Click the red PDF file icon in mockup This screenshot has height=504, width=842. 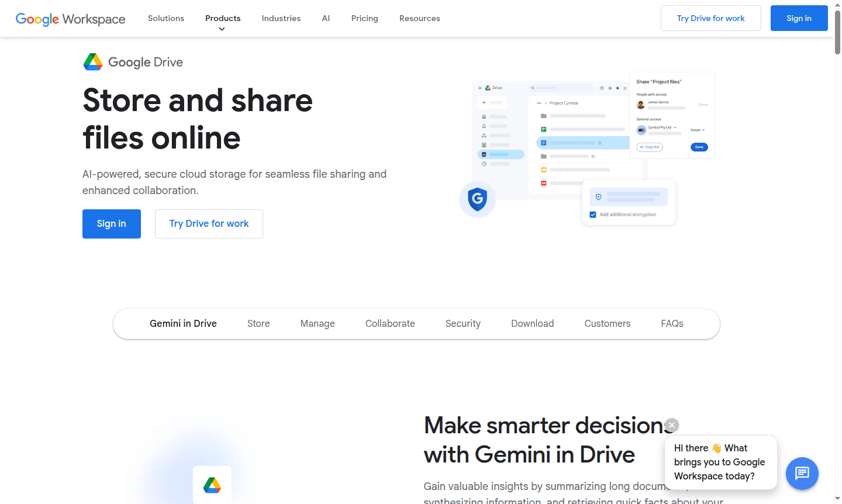pyautogui.click(x=544, y=184)
